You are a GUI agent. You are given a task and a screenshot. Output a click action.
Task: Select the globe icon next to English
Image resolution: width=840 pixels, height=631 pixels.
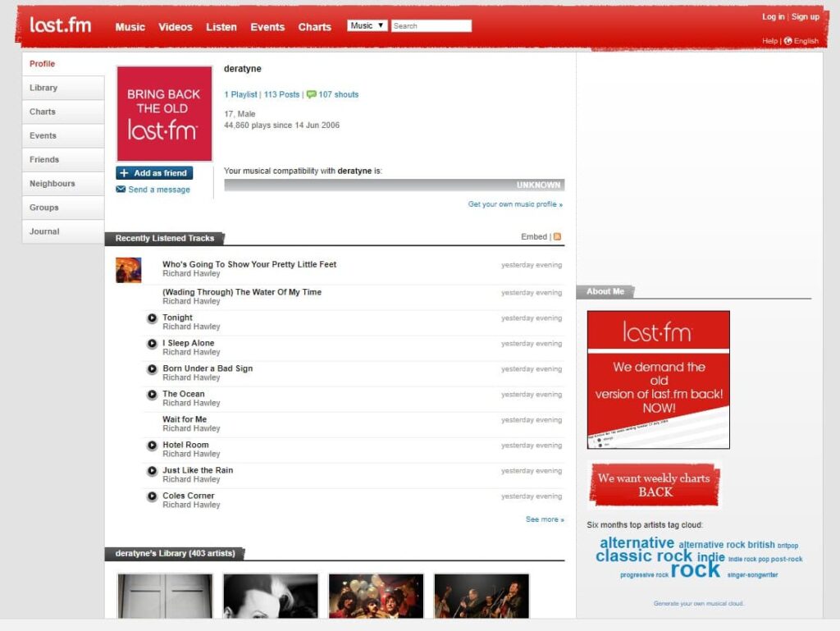coord(789,41)
